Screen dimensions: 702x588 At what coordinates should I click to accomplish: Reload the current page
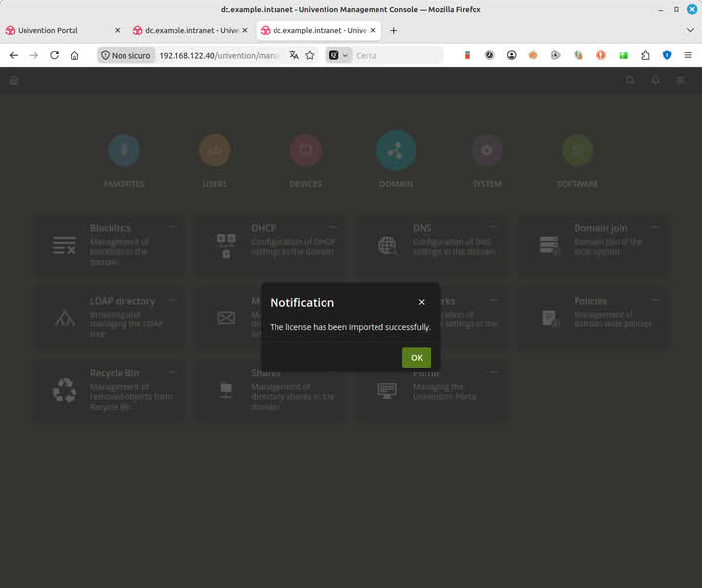[54, 55]
